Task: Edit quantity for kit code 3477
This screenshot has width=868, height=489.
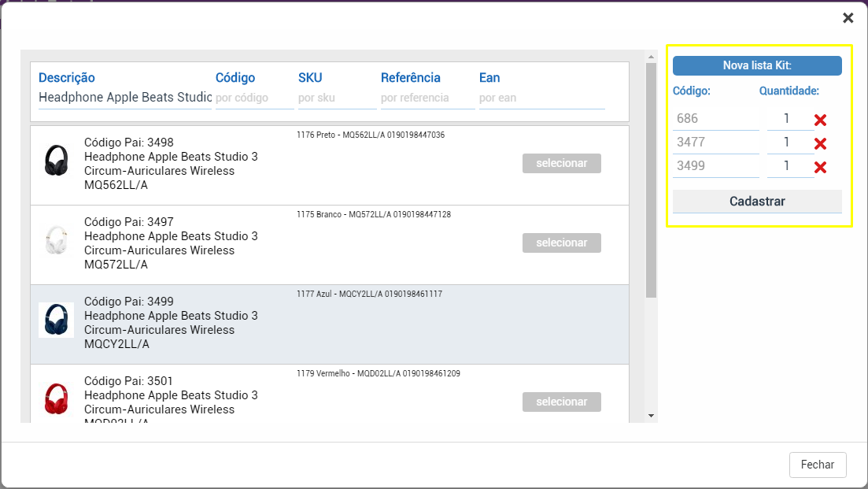Action: (x=790, y=143)
